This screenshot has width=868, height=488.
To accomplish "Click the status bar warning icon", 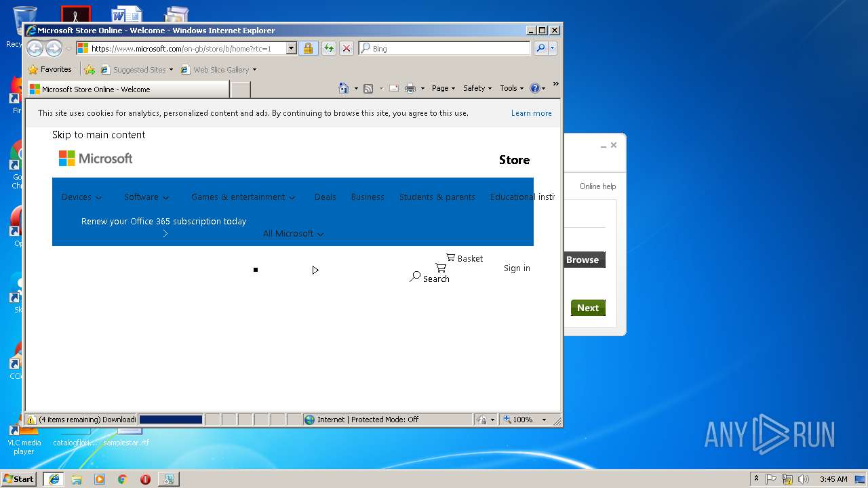I will point(31,420).
